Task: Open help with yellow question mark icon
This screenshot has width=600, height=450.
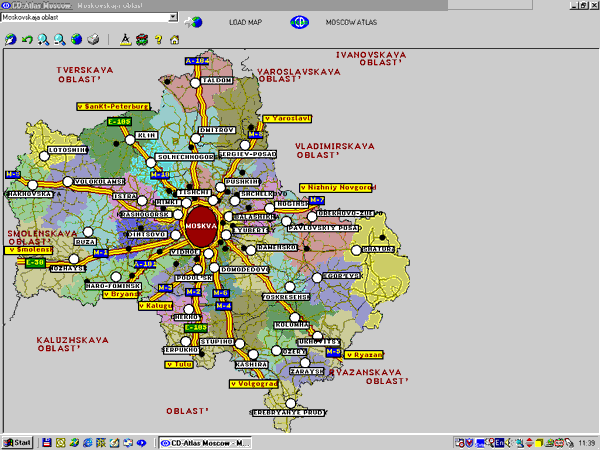Action: click(x=158, y=40)
